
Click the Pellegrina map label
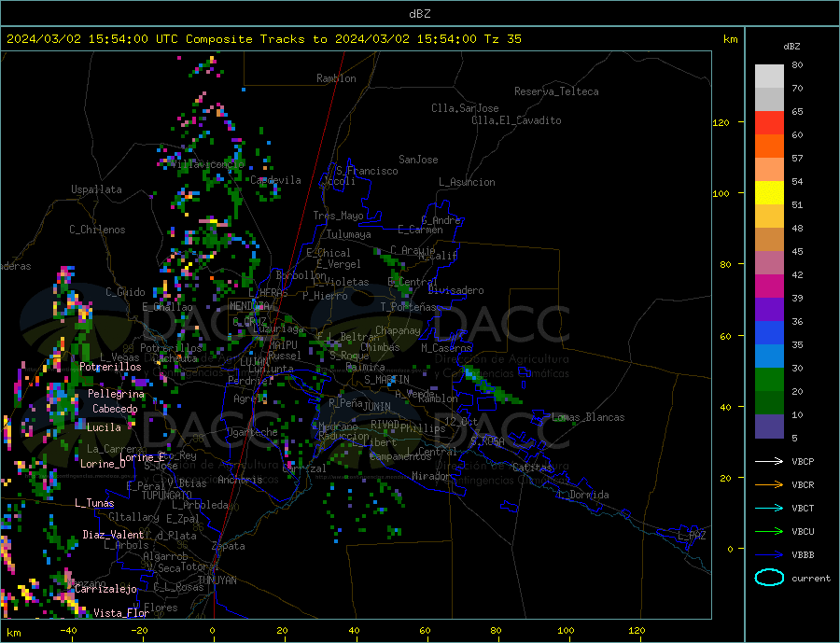[117, 395]
